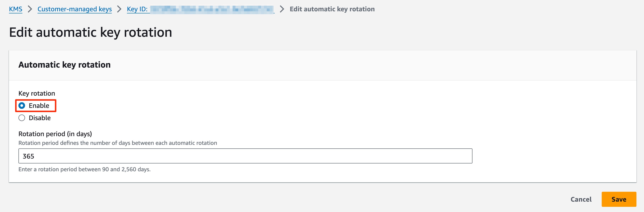Click the Rotation period (in days) label

(x=55, y=134)
